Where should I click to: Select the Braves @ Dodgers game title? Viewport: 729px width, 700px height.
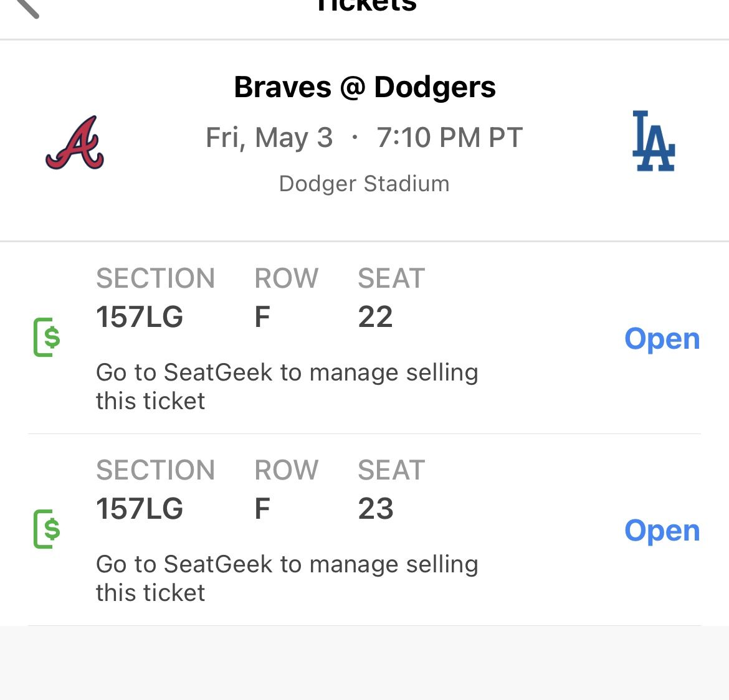(364, 87)
